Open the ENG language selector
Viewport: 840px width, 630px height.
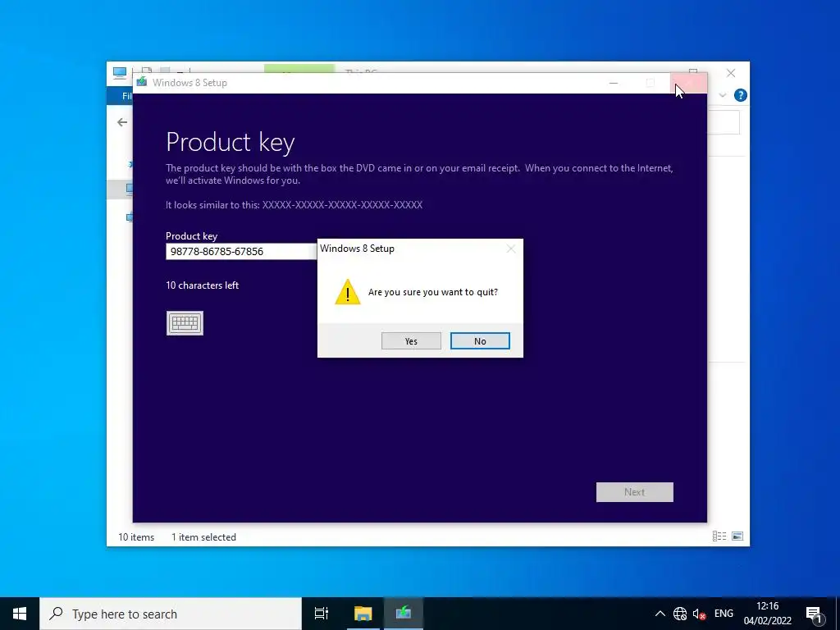pyautogui.click(x=724, y=614)
